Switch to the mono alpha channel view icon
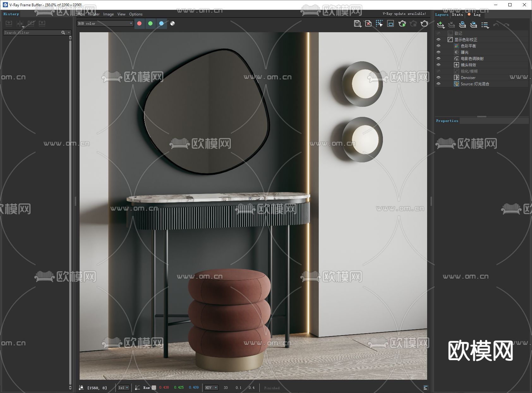The height and width of the screenshot is (393, 532). tap(172, 23)
